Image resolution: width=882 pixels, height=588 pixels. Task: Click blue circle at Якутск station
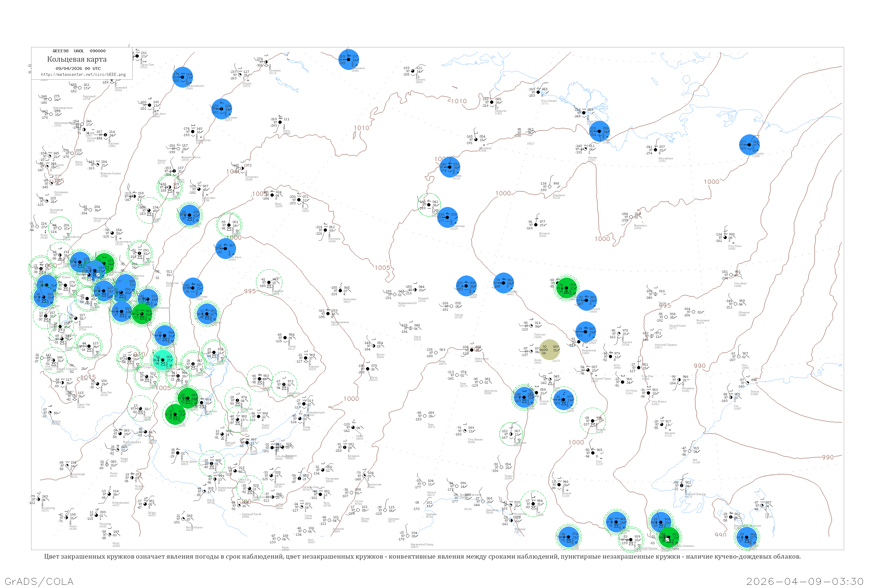[586, 332]
